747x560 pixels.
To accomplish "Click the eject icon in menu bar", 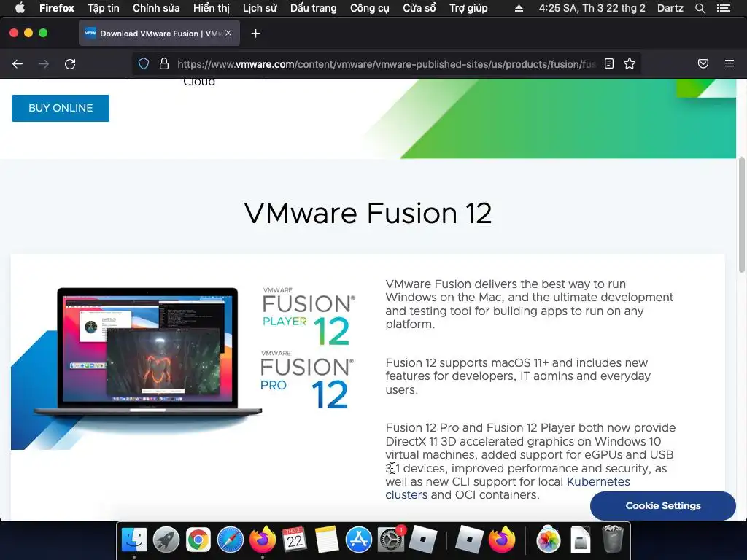I will coord(519,8).
